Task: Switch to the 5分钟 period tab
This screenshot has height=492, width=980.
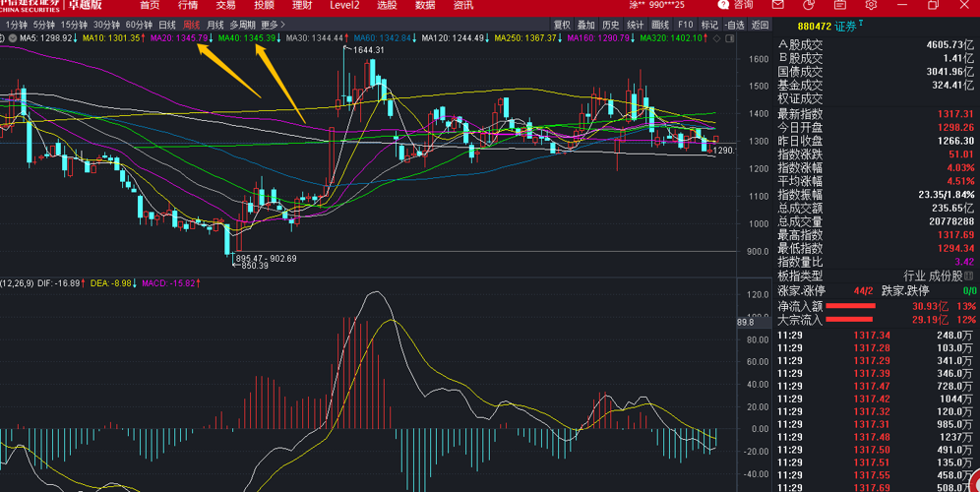Action: click(43, 25)
